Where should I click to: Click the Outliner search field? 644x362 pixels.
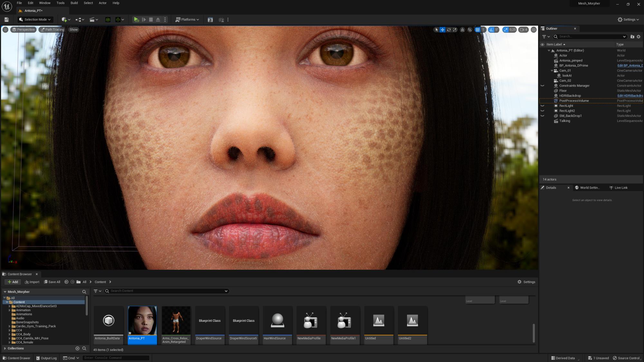click(x=590, y=37)
